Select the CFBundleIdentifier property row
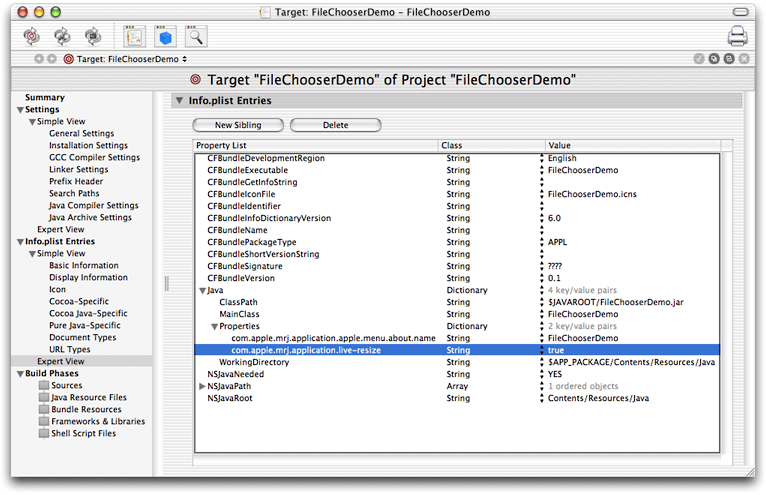The width and height of the screenshot is (766, 495). (457, 206)
